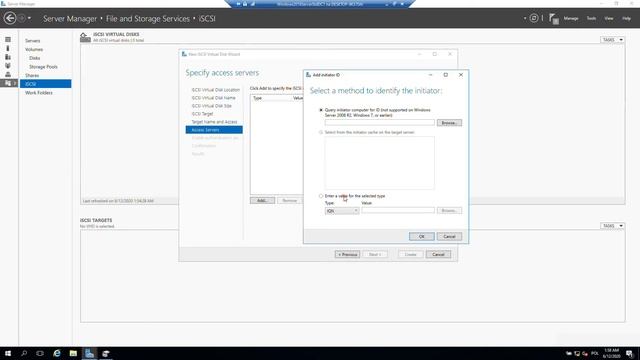This screenshot has height=360, width=640.
Task: Select the All Servers icon in the left rail
Action: (x=8, y=57)
